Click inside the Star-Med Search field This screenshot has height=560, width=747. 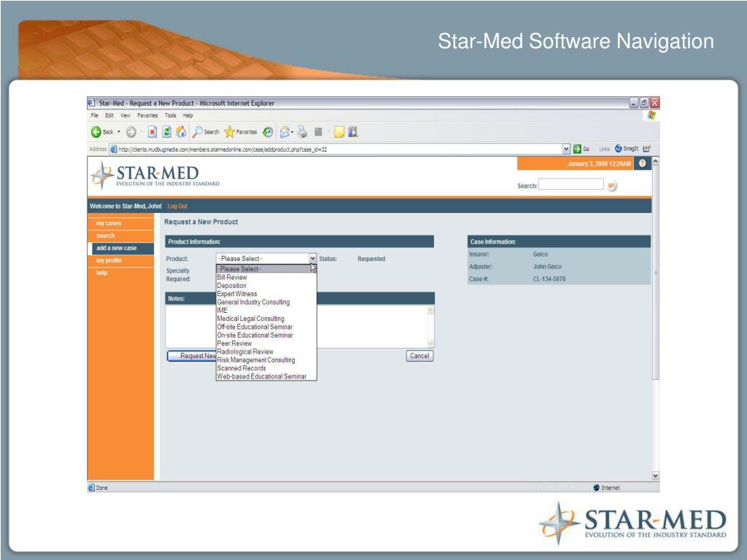[571, 185]
